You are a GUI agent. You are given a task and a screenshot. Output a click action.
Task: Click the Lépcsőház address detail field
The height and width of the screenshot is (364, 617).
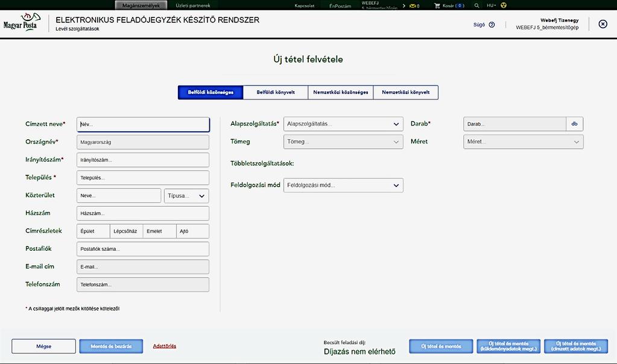pos(126,231)
